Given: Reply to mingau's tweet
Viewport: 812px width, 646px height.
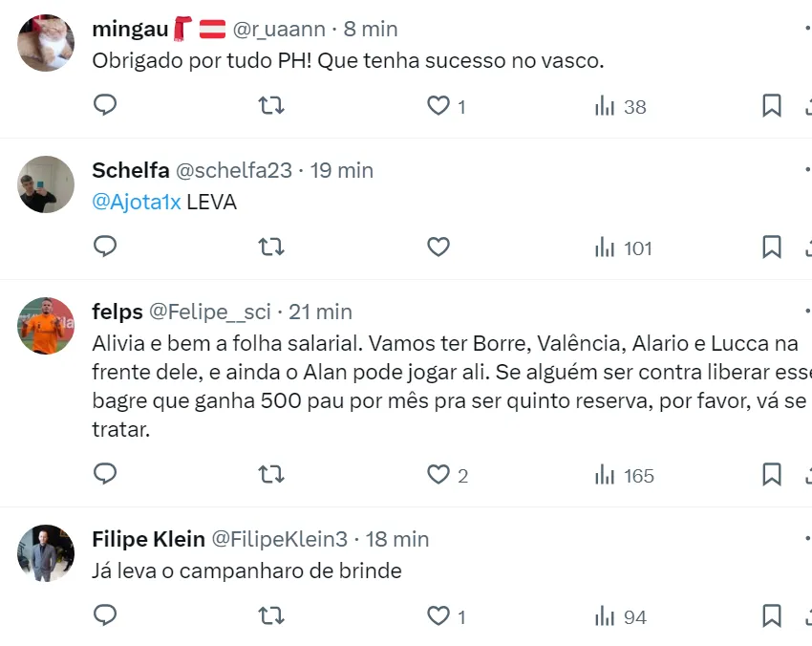Looking at the screenshot, I should pyautogui.click(x=105, y=105).
